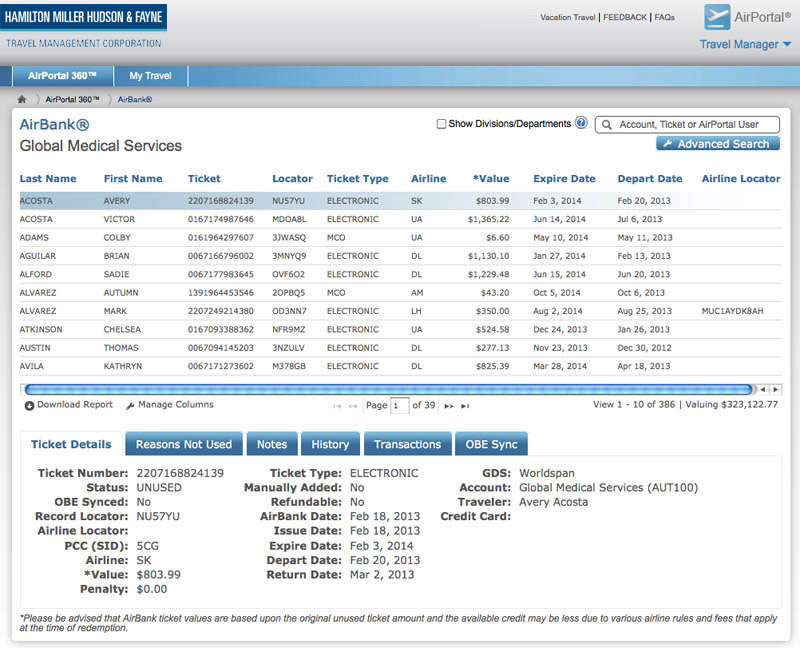Select the ATKINSON CHELSEA row
The width and height of the screenshot is (800, 648).
point(401,329)
